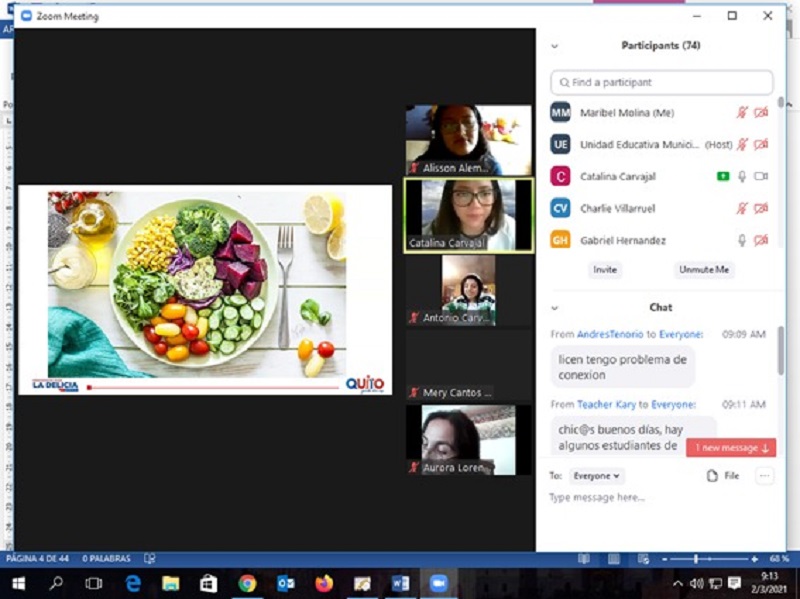Click Maribel Molina's muted microphone icon
The width and height of the screenshot is (800, 599).
(x=742, y=113)
